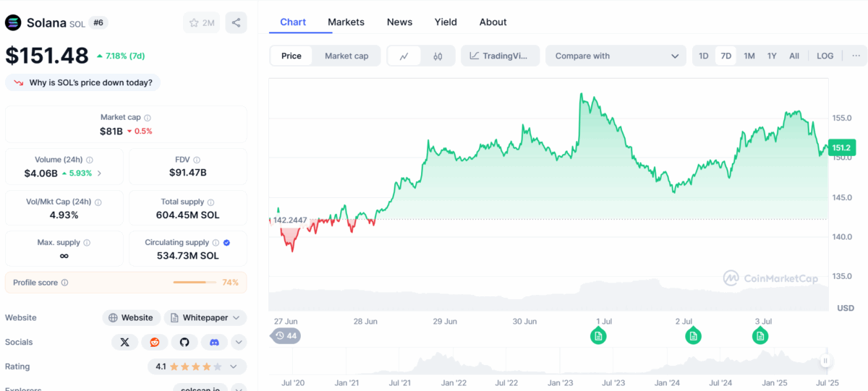Open the Website link button
This screenshot has width=868, height=391.
(131, 317)
